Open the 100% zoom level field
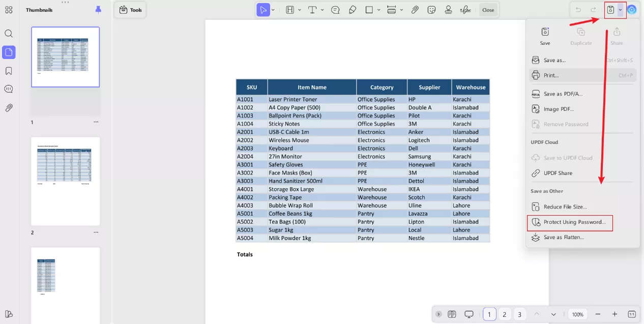 pyautogui.click(x=577, y=314)
